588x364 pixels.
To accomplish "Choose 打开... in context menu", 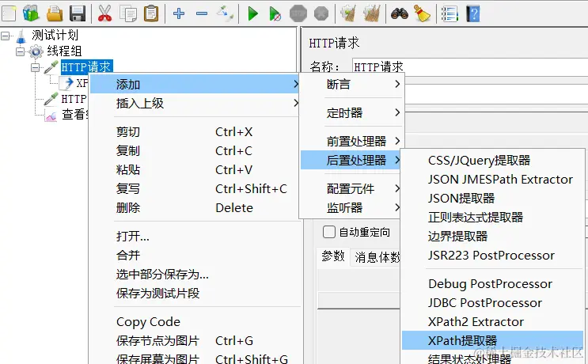I will point(195,236).
